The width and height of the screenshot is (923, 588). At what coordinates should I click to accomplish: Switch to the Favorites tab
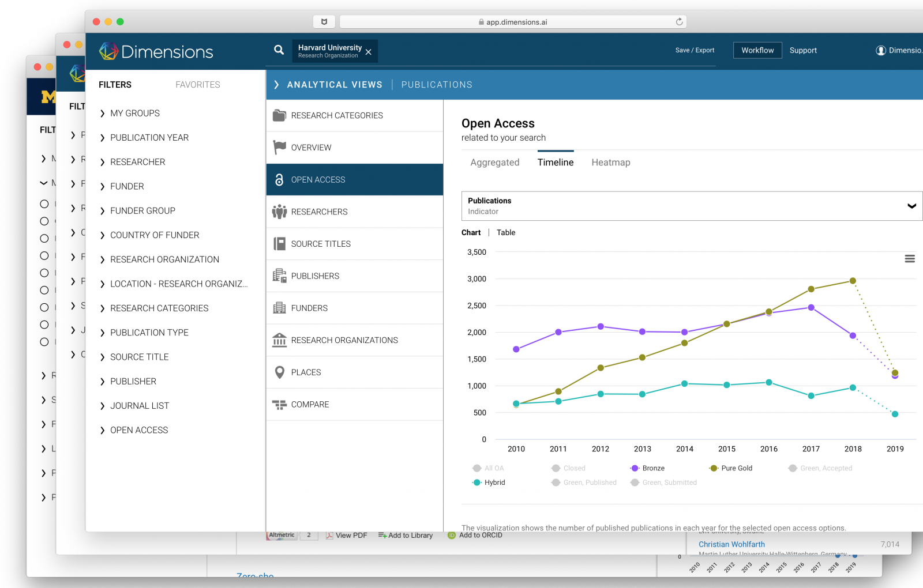197,85
